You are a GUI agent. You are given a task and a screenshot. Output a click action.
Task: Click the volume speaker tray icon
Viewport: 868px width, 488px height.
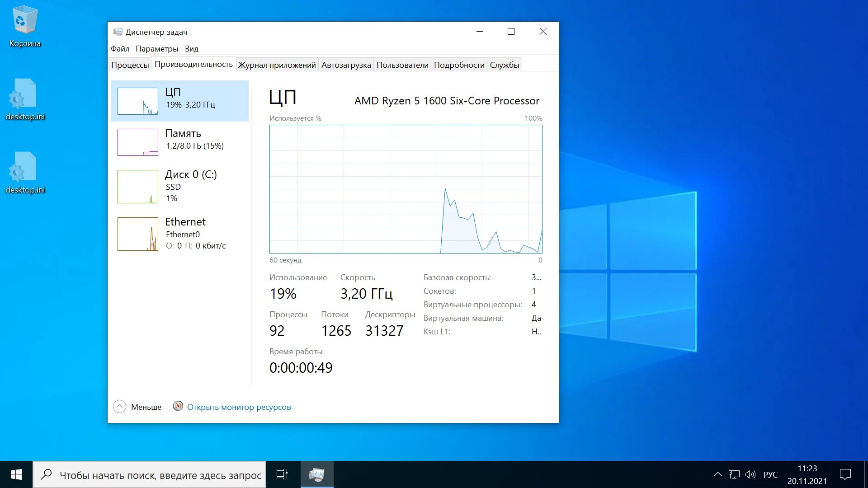point(750,474)
